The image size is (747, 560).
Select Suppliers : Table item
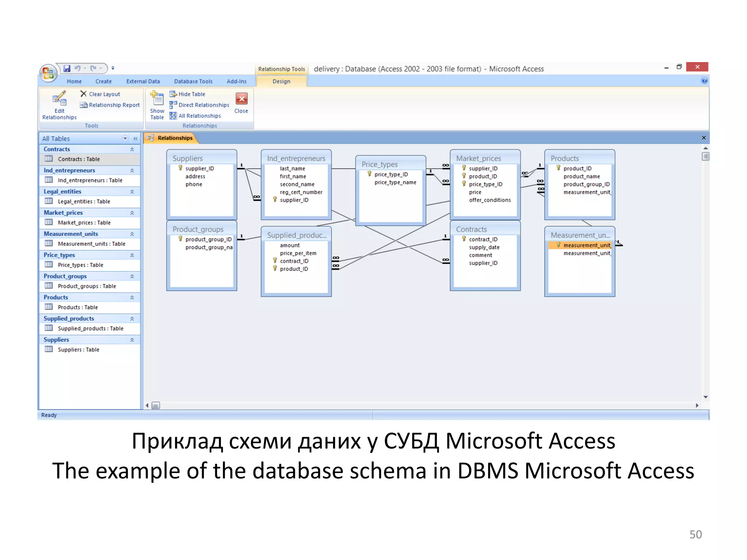tap(89, 349)
